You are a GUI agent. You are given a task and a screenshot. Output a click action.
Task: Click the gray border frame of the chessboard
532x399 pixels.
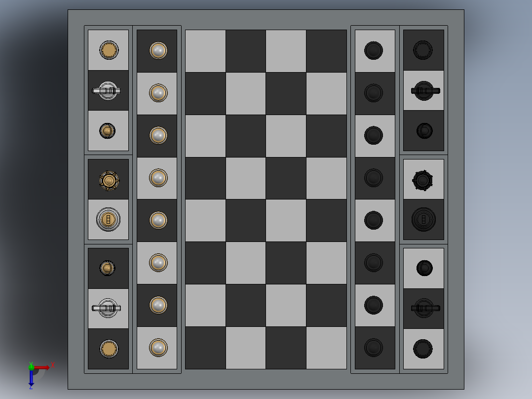click(266, 15)
